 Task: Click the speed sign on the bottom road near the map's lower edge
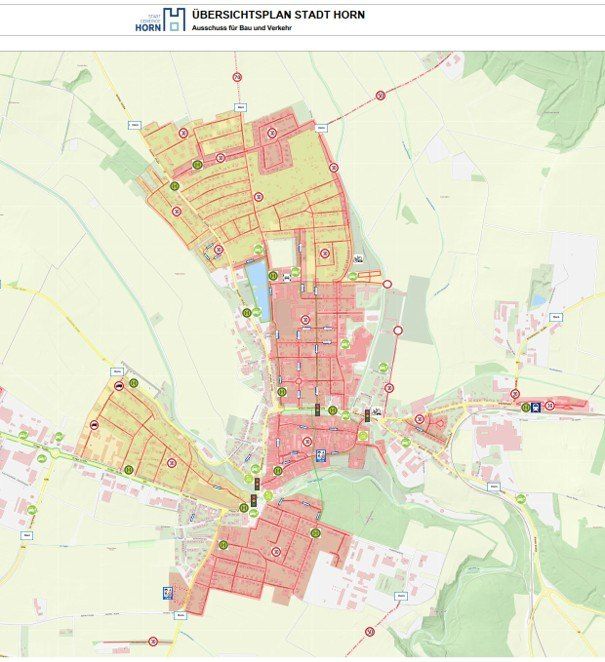(x=153, y=641)
